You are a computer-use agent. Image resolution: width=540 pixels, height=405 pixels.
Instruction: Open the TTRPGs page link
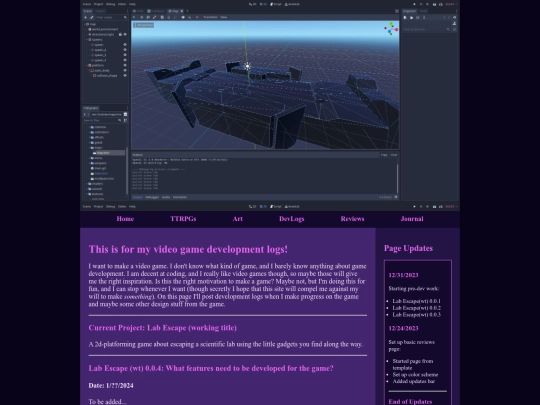coord(183,219)
